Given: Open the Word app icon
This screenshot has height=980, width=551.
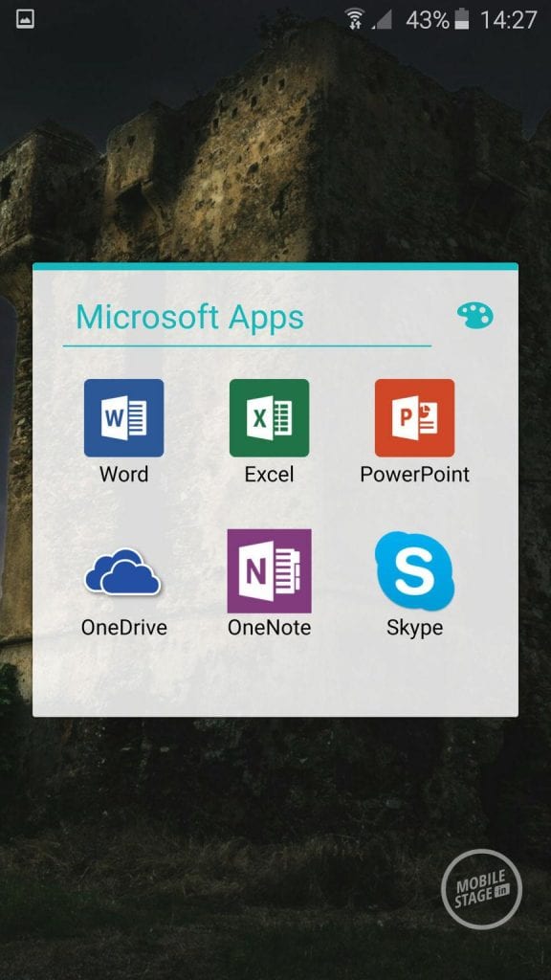Looking at the screenshot, I should click(x=123, y=417).
